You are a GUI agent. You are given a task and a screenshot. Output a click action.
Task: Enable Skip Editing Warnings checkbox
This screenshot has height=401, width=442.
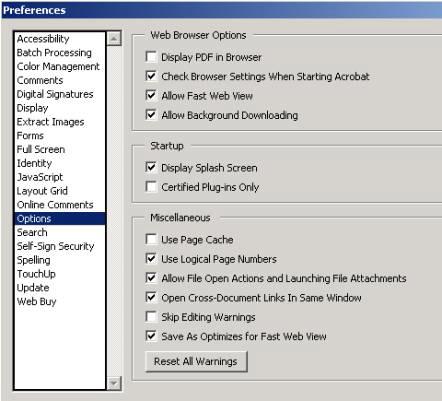151,316
